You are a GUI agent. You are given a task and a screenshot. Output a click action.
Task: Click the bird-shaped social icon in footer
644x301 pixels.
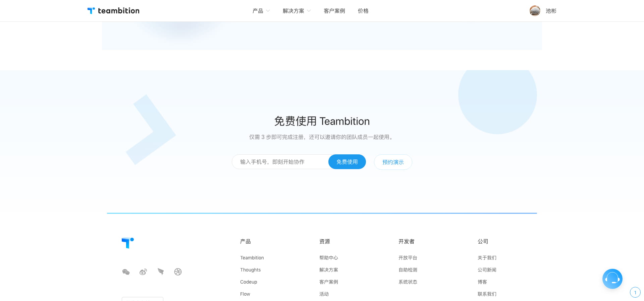[x=161, y=272]
